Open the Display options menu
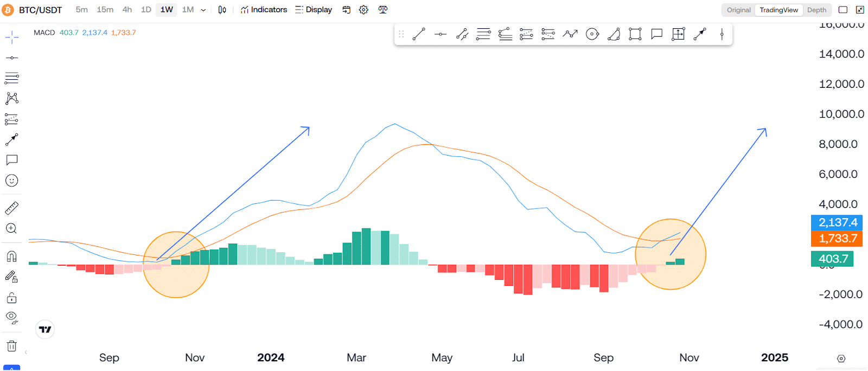The image size is (868, 371). point(314,10)
